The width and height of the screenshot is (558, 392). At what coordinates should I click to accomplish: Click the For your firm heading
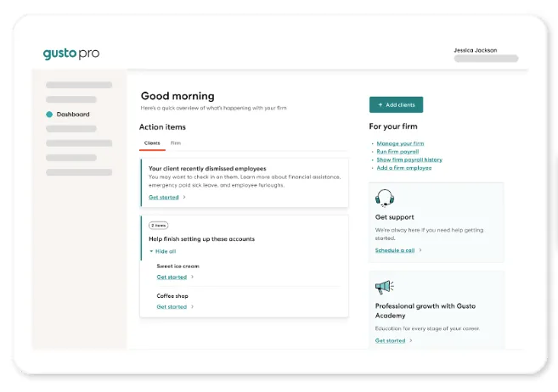393,126
